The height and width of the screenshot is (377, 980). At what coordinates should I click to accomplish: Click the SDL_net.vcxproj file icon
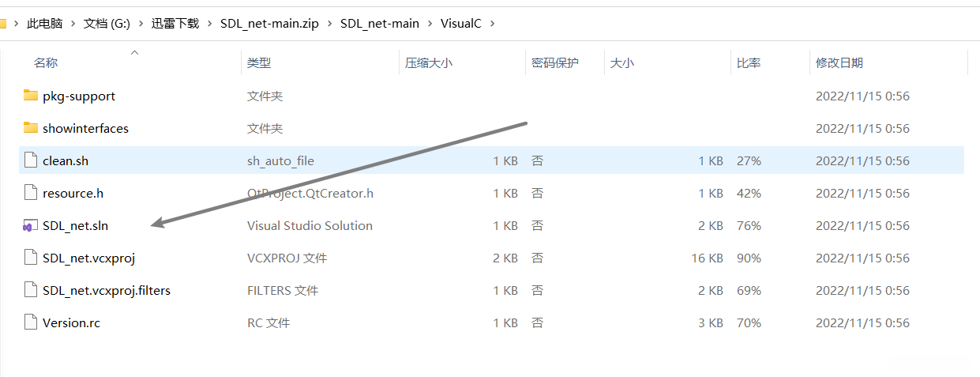click(31, 258)
